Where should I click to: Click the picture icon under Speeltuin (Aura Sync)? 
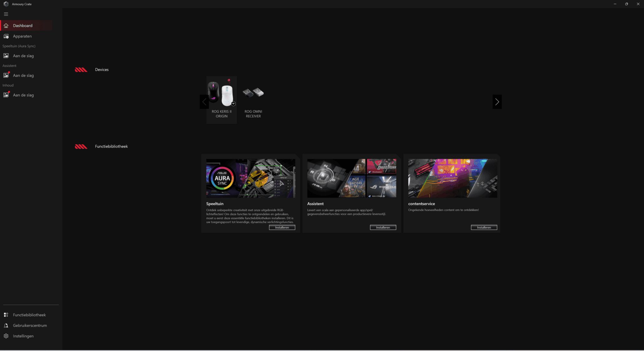[6, 56]
